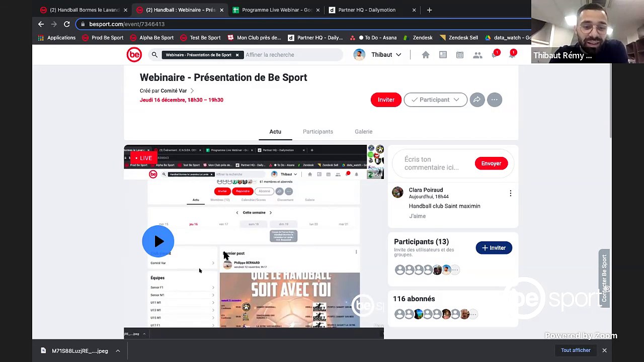
Task: Close the downloads bar
Action: 604,350
